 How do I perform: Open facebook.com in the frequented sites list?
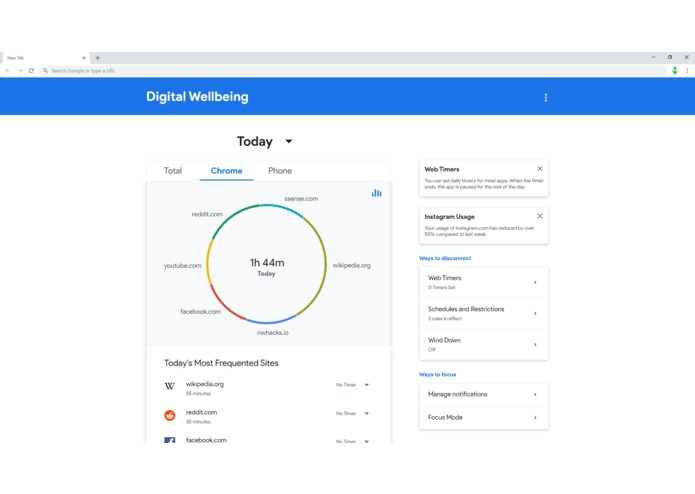pyautogui.click(x=206, y=440)
